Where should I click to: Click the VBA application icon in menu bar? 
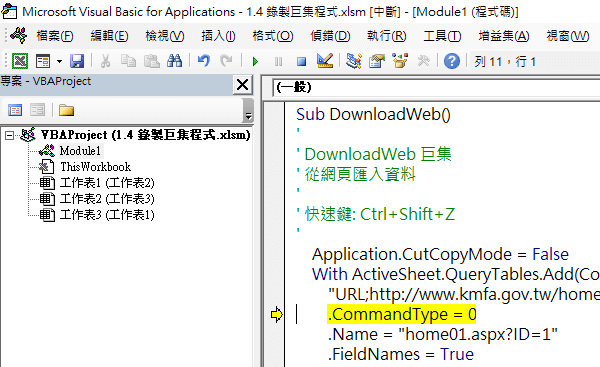point(18,36)
